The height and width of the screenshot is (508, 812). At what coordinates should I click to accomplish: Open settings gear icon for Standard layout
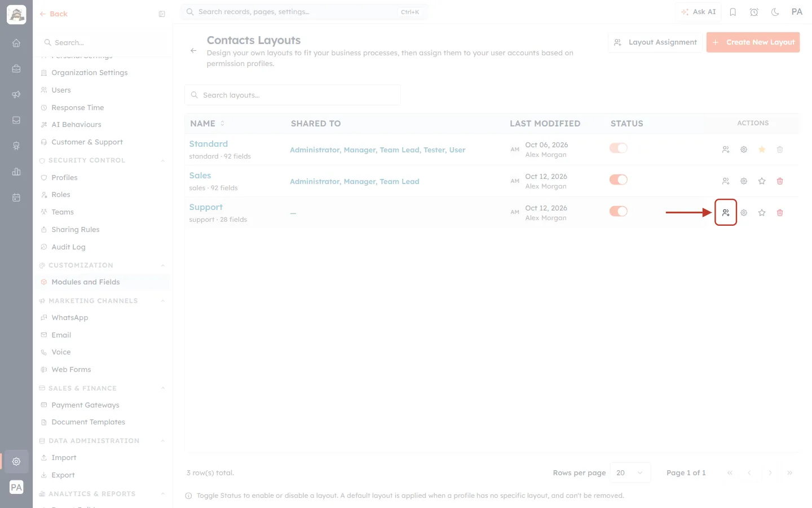pyautogui.click(x=744, y=150)
